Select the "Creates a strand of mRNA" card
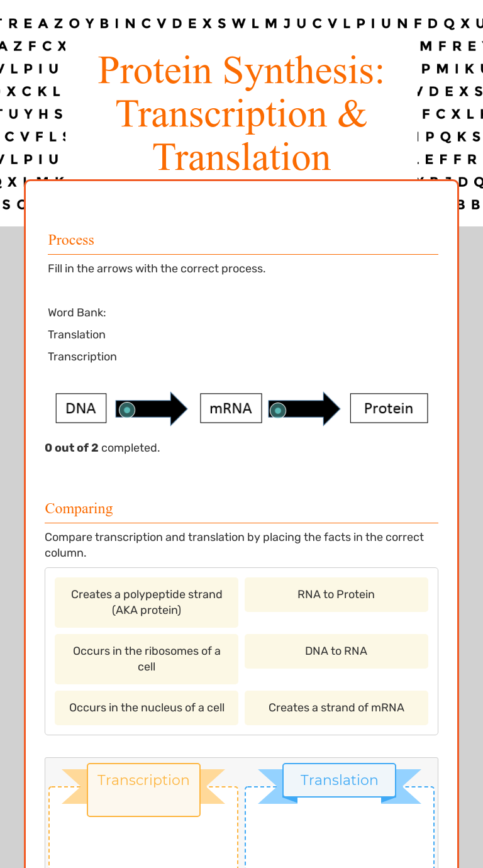Image resolution: width=483 pixels, height=868 pixels. (336, 708)
